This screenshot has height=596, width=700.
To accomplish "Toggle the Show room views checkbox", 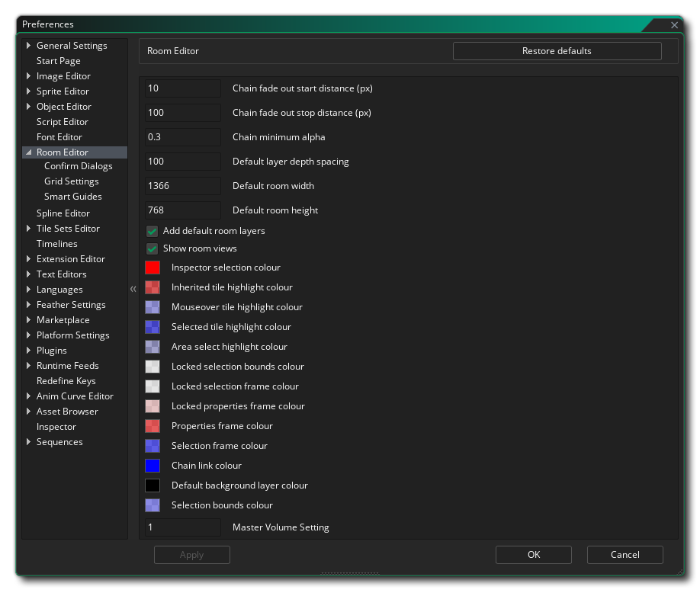I will pyautogui.click(x=153, y=248).
